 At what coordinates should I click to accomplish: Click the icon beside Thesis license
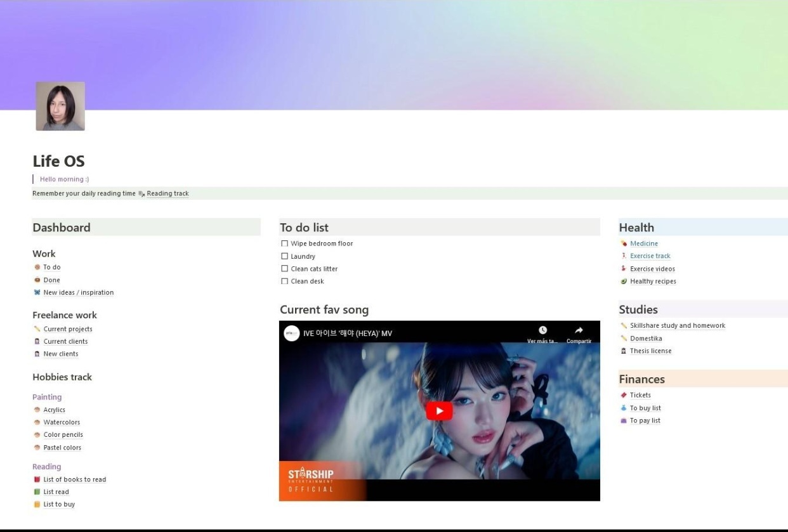click(624, 351)
